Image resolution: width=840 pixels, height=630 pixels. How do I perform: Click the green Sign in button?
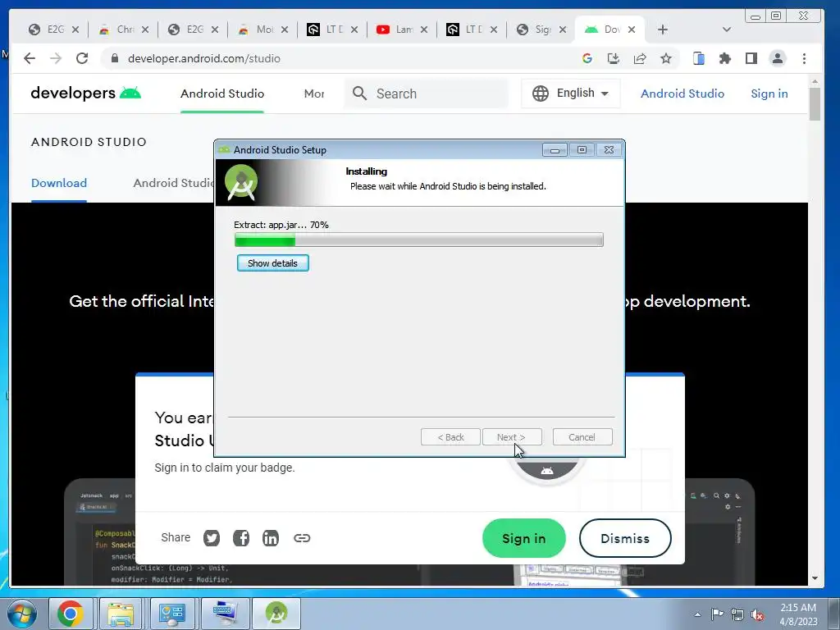524,538
